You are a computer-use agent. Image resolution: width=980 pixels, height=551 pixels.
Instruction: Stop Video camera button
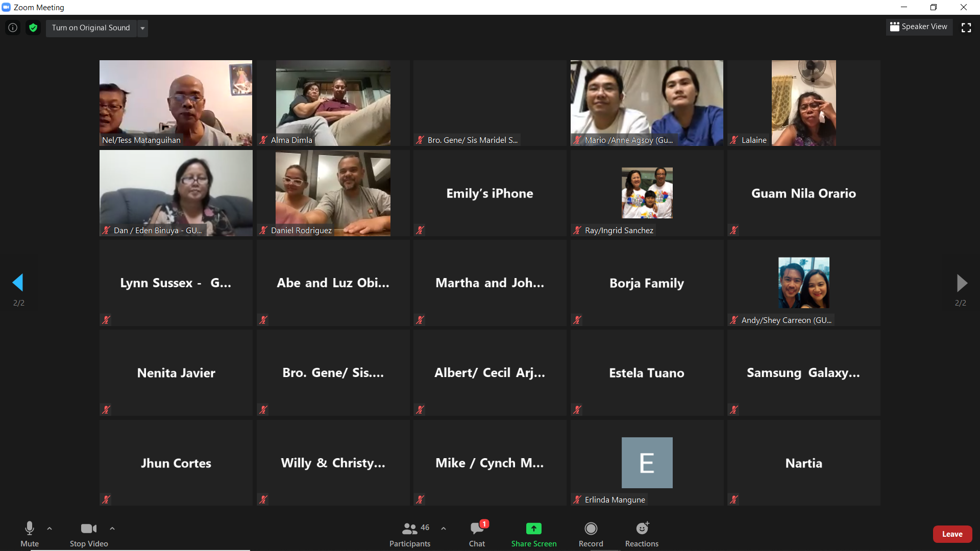point(89,534)
